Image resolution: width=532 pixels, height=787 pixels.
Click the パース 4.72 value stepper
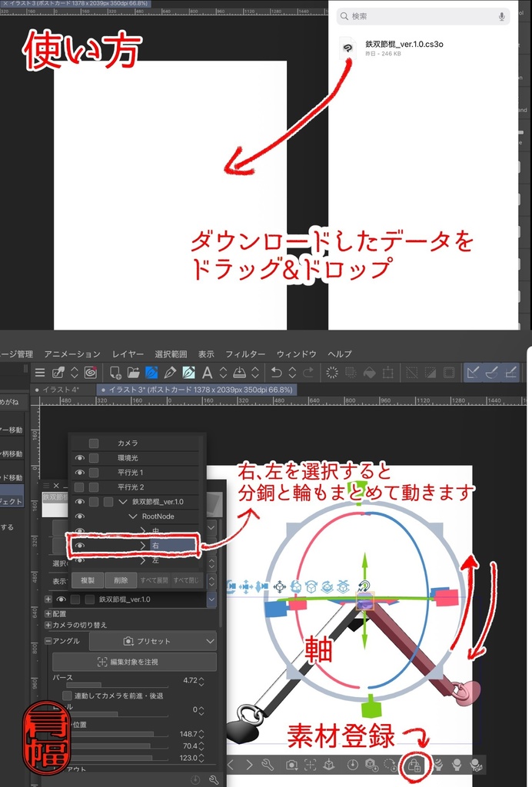point(201,681)
